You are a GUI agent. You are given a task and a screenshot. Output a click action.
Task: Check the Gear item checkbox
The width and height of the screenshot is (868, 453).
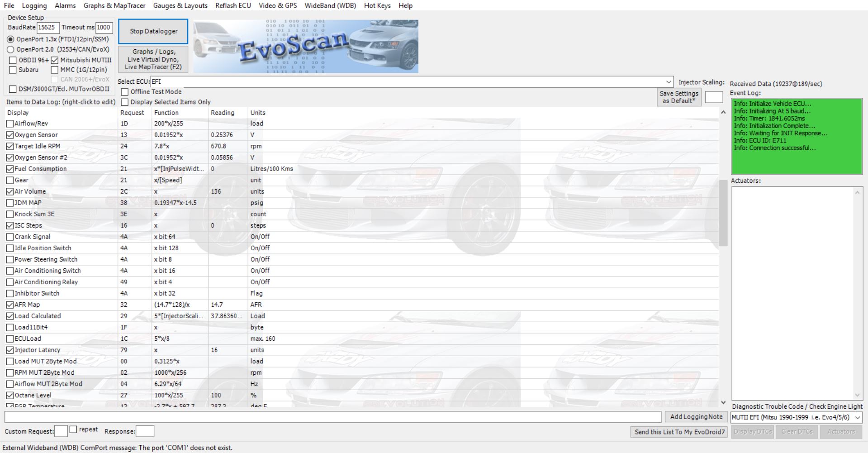(x=10, y=180)
